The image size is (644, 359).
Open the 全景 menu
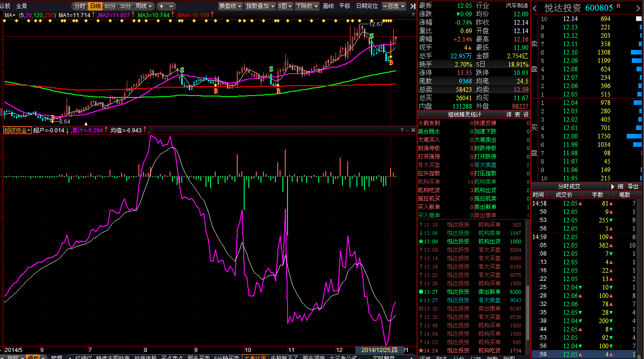(x=21, y=6)
